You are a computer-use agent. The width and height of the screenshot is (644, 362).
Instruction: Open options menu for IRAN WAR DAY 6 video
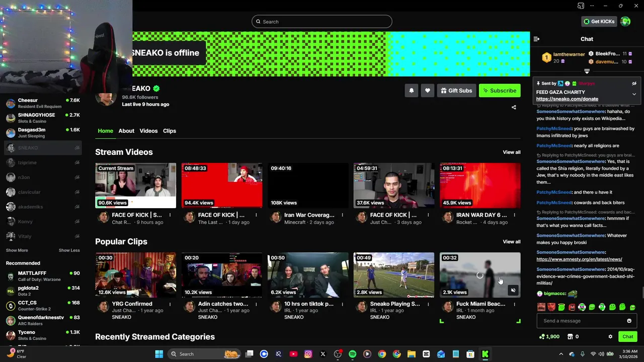click(x=514, y=215)
